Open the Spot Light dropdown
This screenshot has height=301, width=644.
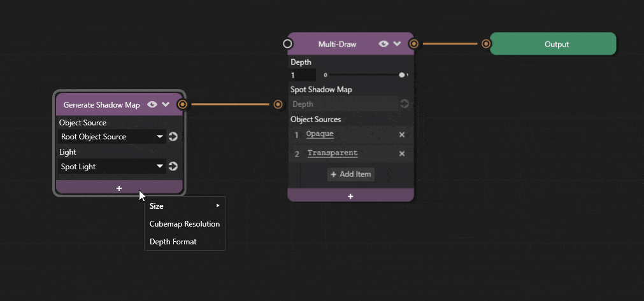pyautogui.click(x=111, y=167)
